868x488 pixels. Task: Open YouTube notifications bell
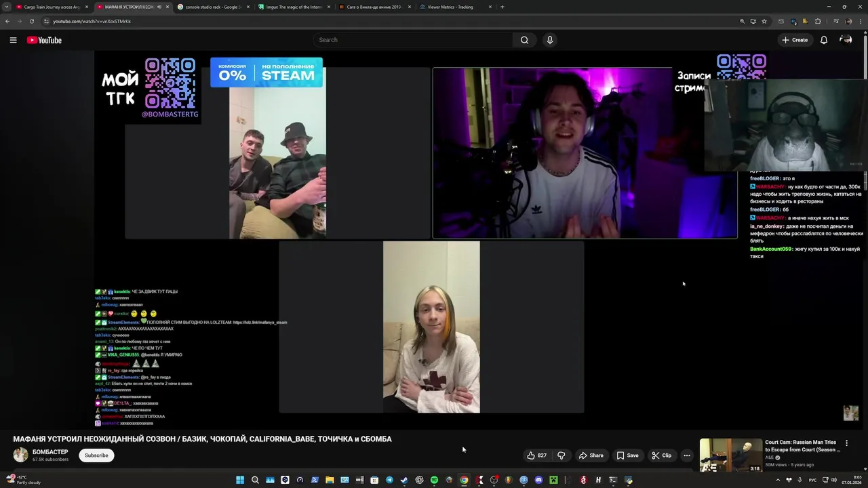[x=824, y=40]
